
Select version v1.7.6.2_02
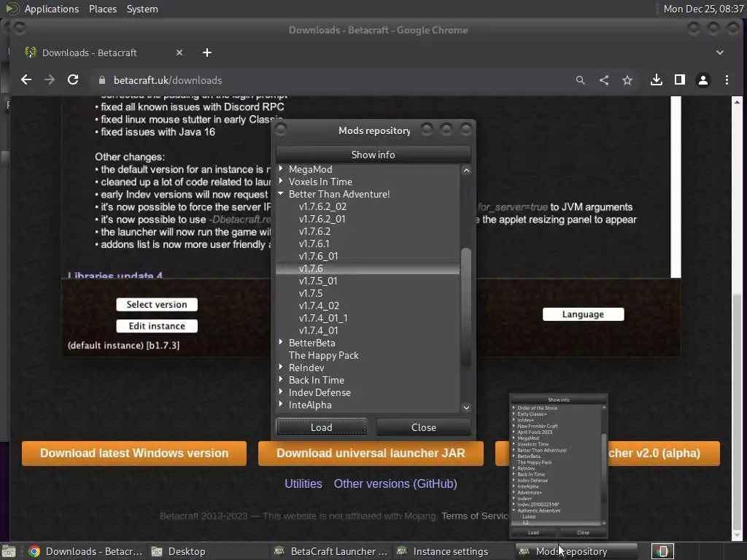(x=322, y=206)
